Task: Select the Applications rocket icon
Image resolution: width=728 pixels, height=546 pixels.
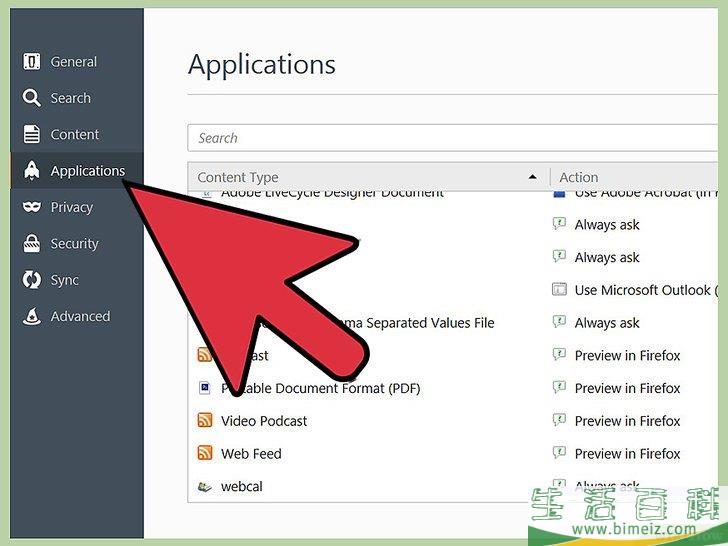Action: click(x=32, y=170)
